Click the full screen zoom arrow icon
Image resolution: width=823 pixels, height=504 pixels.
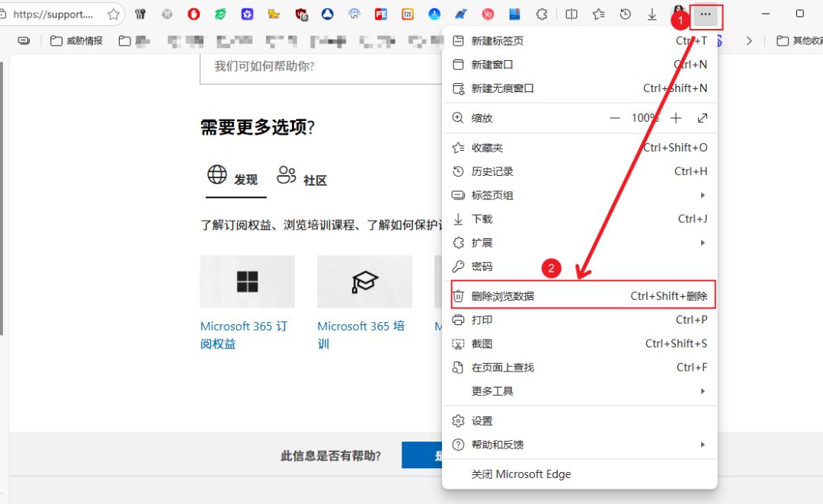tap(703, 118)
